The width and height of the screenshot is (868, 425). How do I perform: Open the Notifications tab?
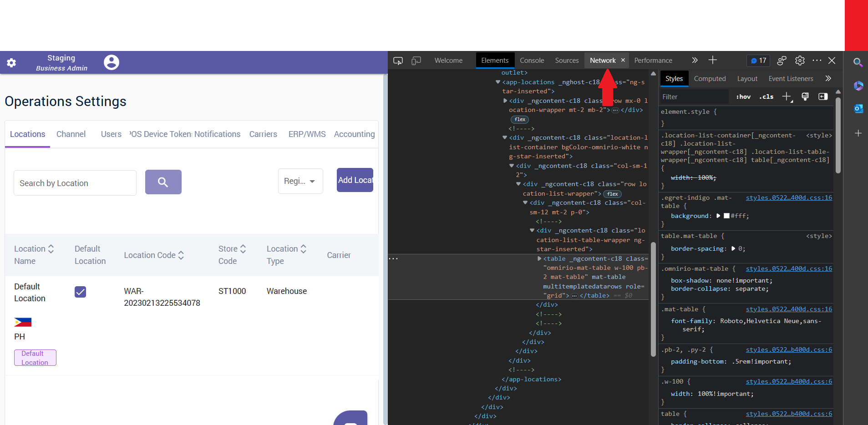(x=217, y=134)
